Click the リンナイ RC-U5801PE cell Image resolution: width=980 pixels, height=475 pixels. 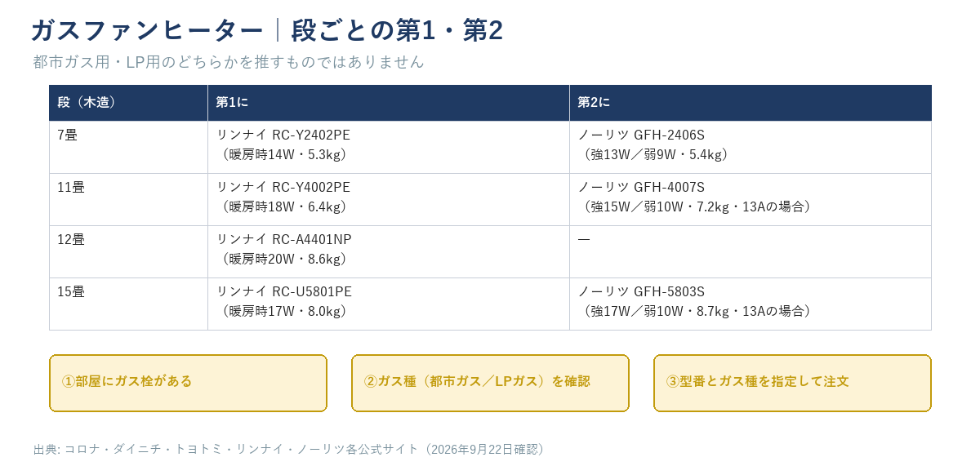[x=389, y=304]
